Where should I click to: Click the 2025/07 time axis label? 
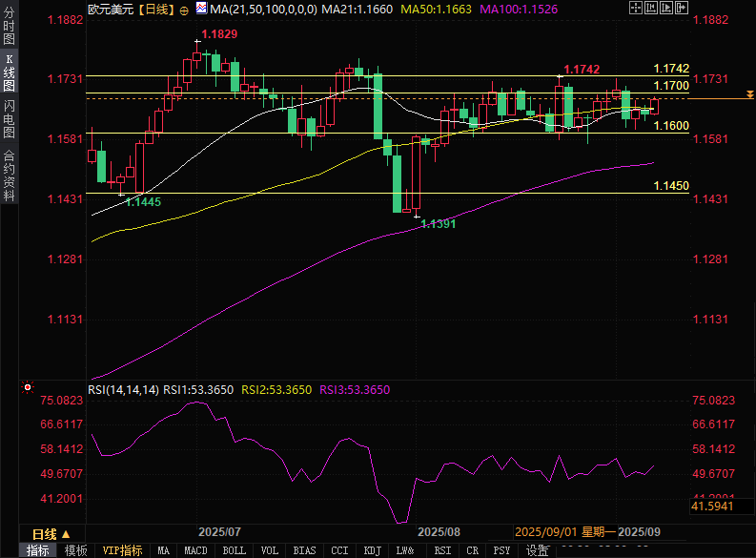(219, 532)
